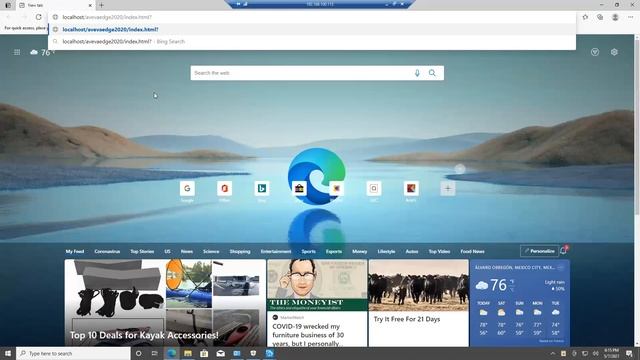Click the Personalize button
Image resolution: width=640 pixels, height=360 pixels.
539,251
